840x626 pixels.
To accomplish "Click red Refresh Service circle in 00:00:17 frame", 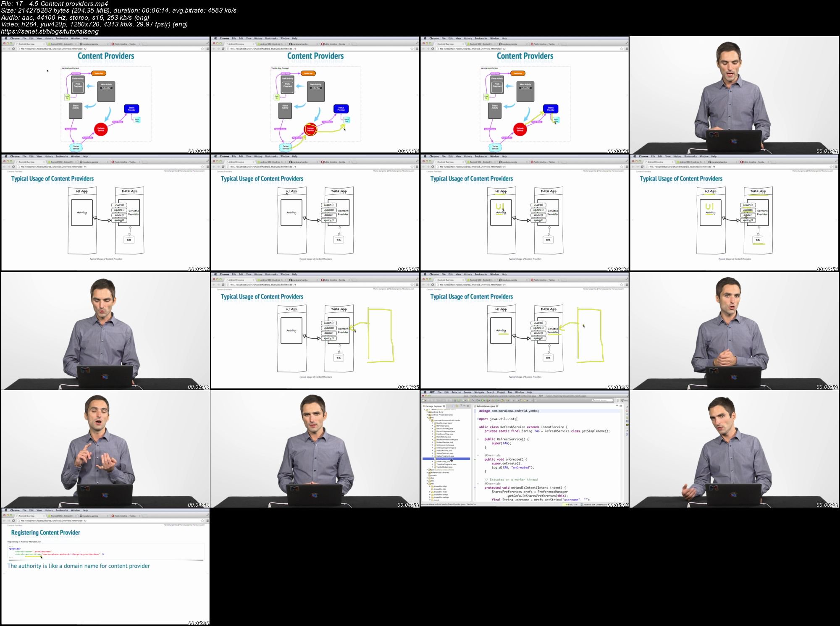I will pyautogui.click(x=101, y=129).
